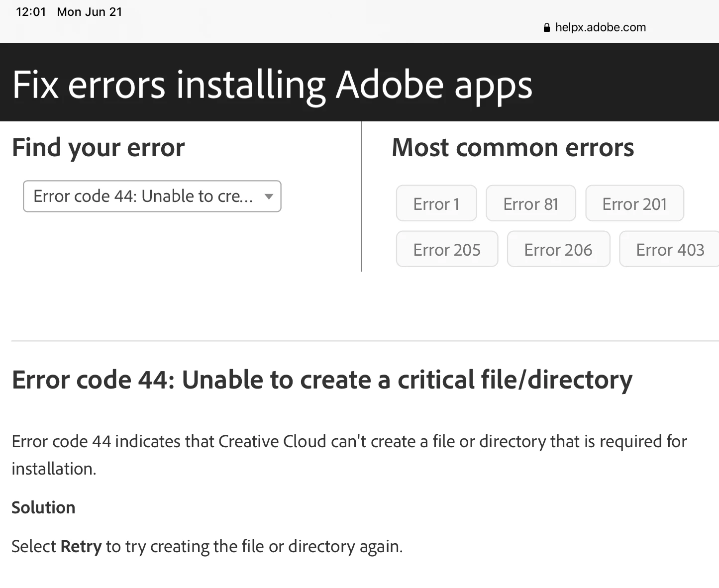Select the Error 81 button
719x588 pixels.
pyautogui.click(x=531, y=203)
